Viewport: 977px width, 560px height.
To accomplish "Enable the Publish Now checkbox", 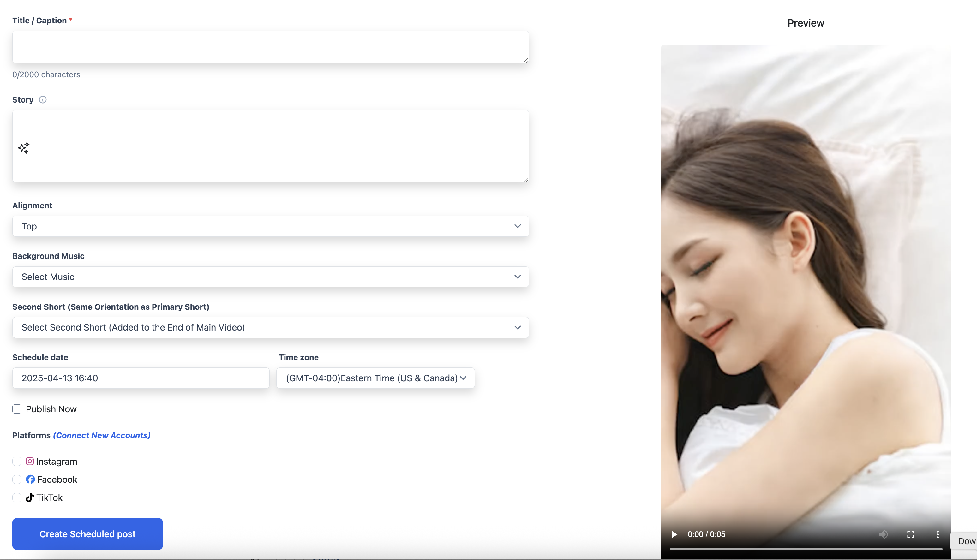I will tap(17, 409).
